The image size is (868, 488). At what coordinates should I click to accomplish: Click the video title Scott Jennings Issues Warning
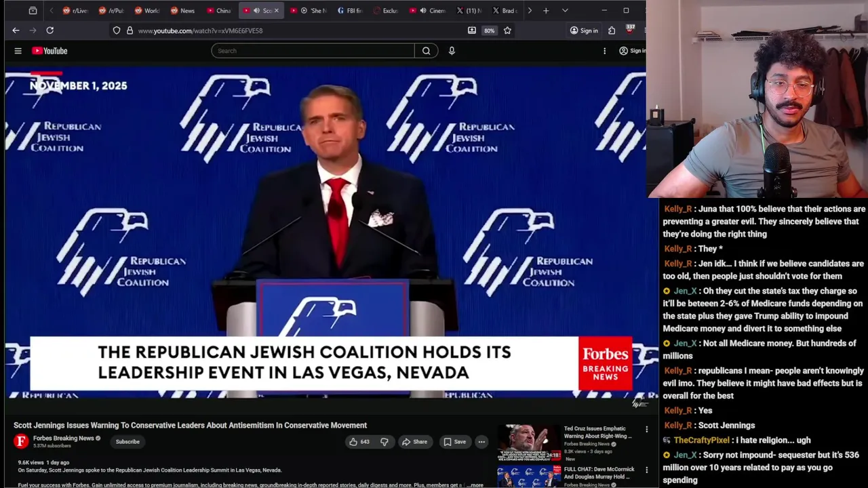[x=191, y=426]
